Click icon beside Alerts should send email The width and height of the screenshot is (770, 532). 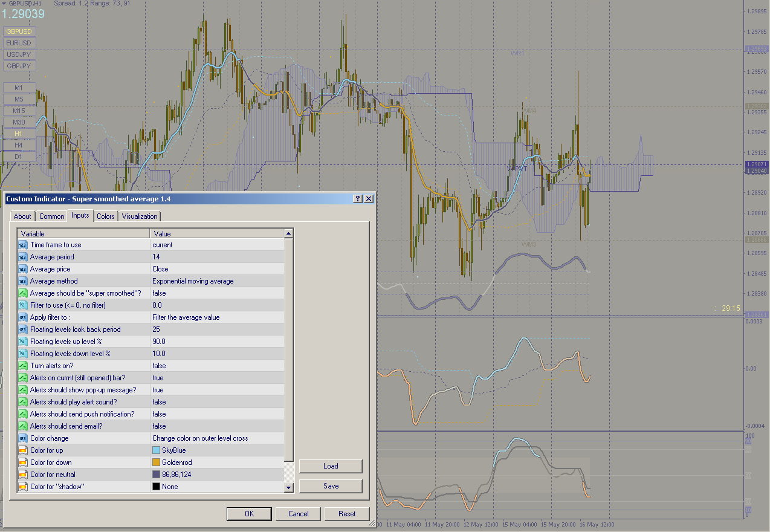tap(23, 426)
